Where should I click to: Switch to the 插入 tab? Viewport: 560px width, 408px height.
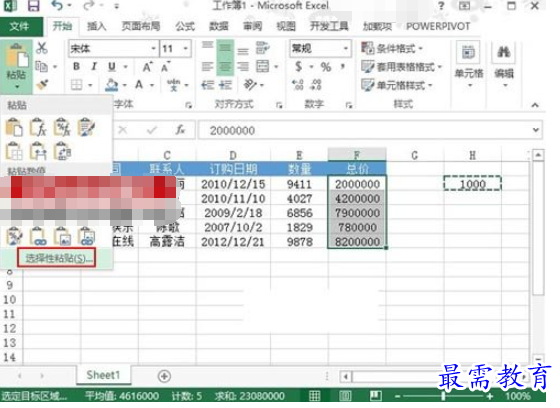(96, 26)
